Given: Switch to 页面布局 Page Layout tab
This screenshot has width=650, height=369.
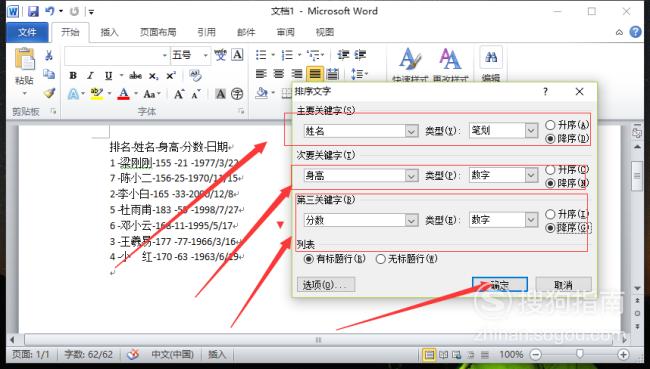Looking at the screenshot, I should (158, 32).
